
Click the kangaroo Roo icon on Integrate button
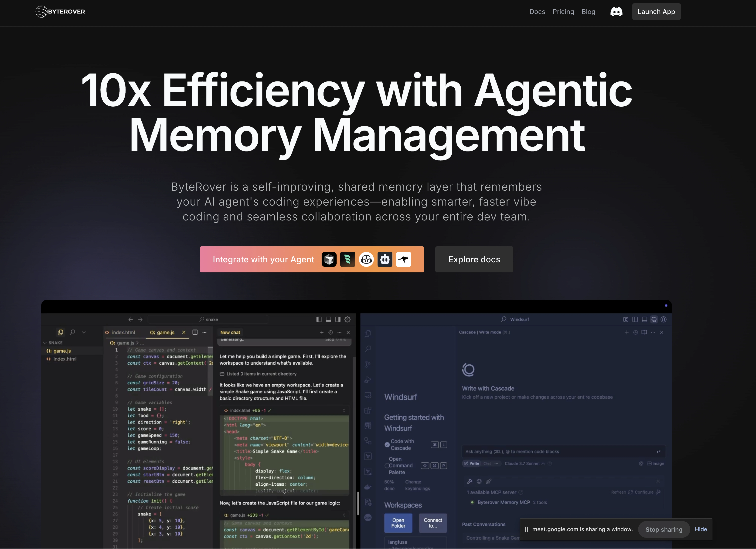(404, 259)
